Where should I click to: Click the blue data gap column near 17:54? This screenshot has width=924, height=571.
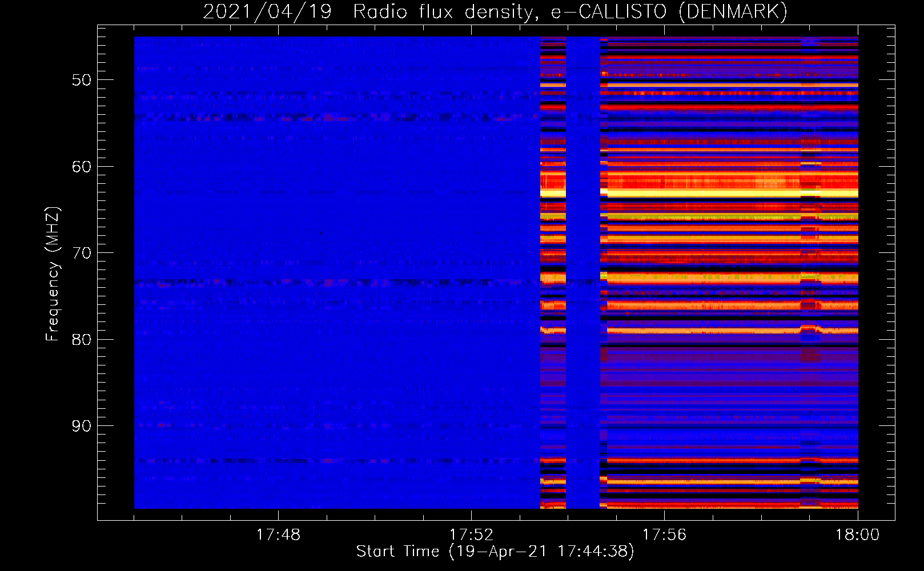582,272
